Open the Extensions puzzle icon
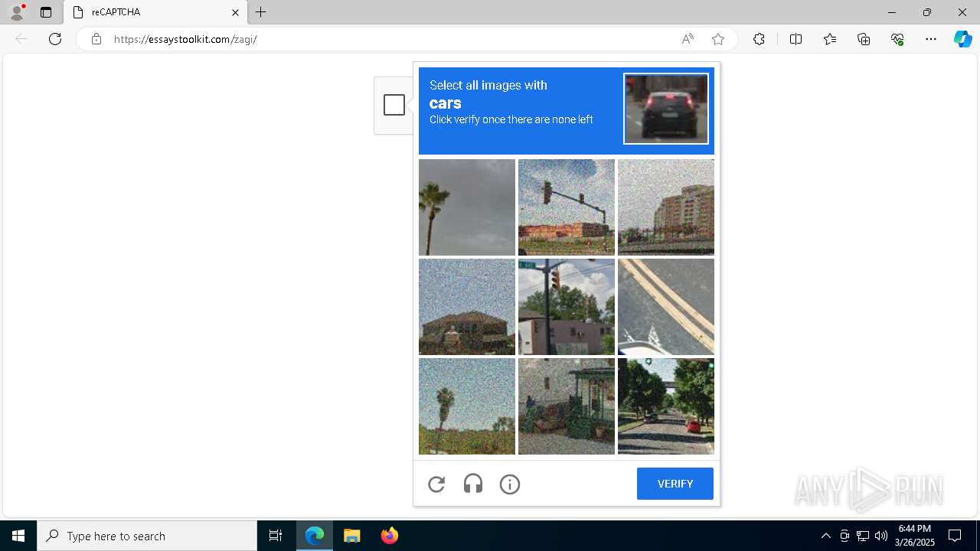 (759, 39)
